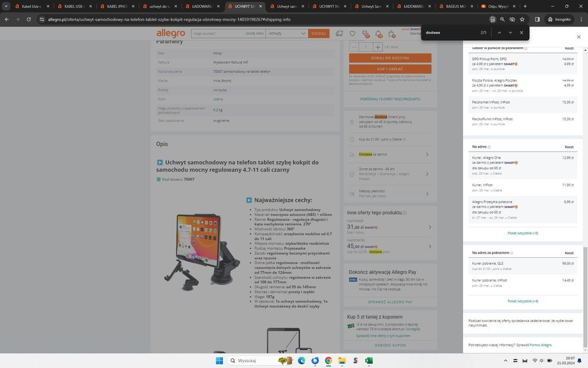Click the Allegro logo in the header
Image resolution: width=588 pixels, height=368 pixels.
171,34
